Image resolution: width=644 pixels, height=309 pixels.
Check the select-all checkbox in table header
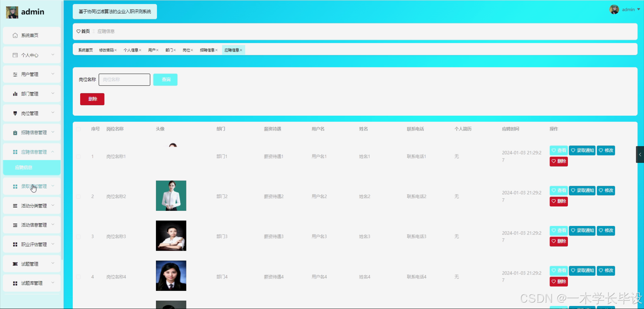(x=78, y=129)
